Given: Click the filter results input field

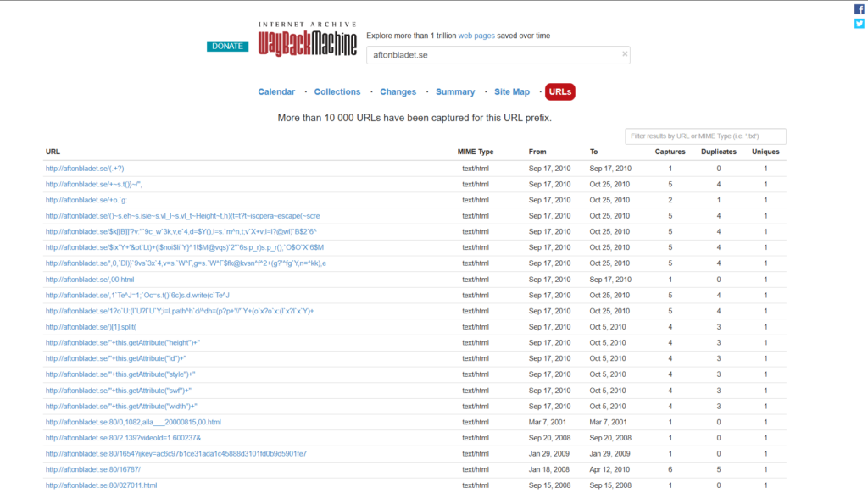Looking at the screenshot, I should pyautogui.click(x=705, y=136).
